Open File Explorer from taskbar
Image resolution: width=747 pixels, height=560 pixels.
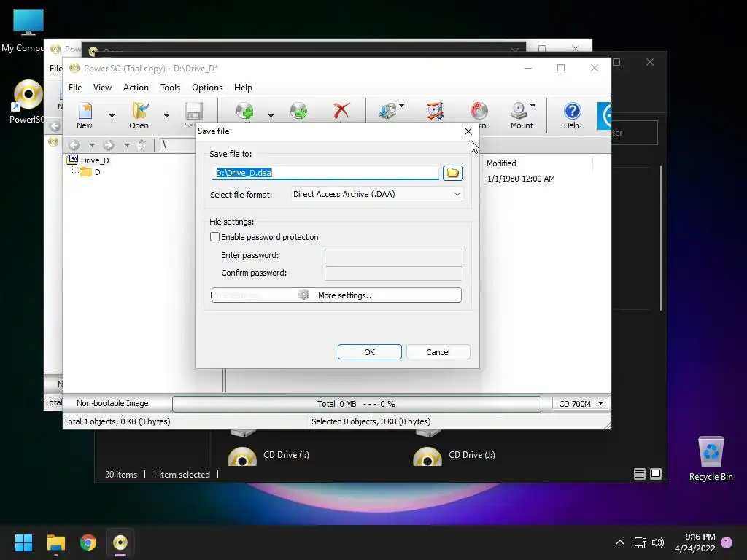pyautogui.click(x=56, y=542)
